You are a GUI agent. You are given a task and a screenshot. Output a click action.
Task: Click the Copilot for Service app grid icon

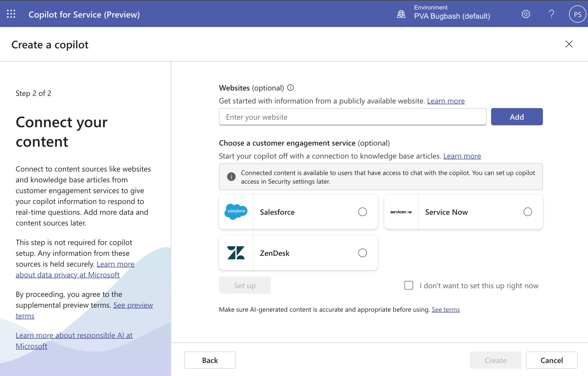point(11,14)
